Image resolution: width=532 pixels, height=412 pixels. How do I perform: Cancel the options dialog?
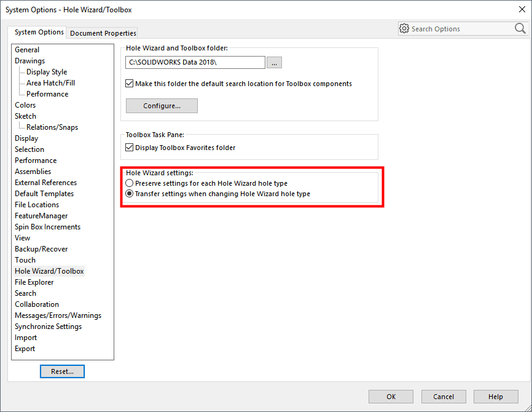point(444,397)
